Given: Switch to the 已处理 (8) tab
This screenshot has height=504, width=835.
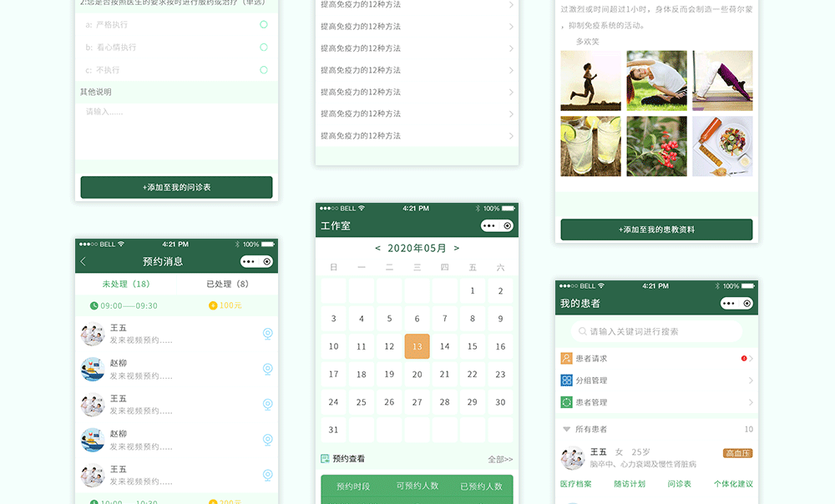Looking at the screenshot, I should point(227,284).
